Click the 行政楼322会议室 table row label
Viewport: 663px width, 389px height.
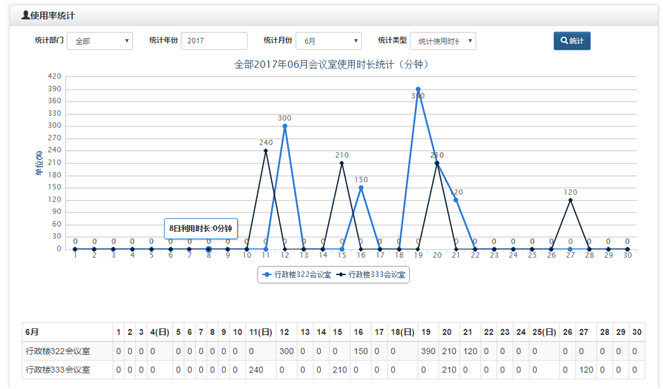pos(58,351)
